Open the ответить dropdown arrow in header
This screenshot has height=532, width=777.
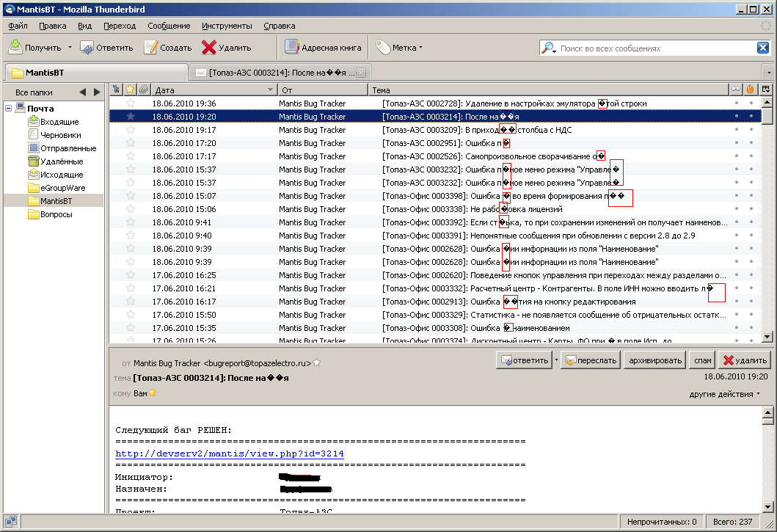[x=556, y=360]
